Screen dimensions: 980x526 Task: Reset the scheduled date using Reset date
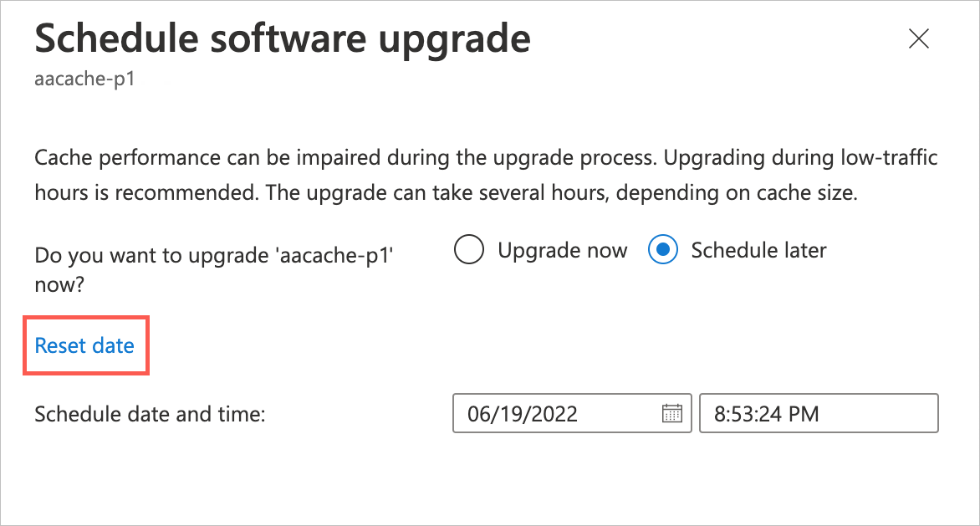pos(84,345)
